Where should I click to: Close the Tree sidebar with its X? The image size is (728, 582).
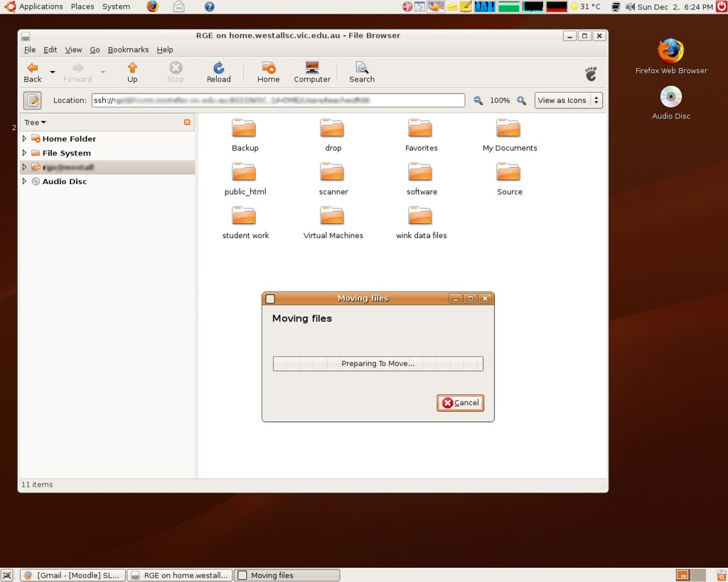pos(187,122)
